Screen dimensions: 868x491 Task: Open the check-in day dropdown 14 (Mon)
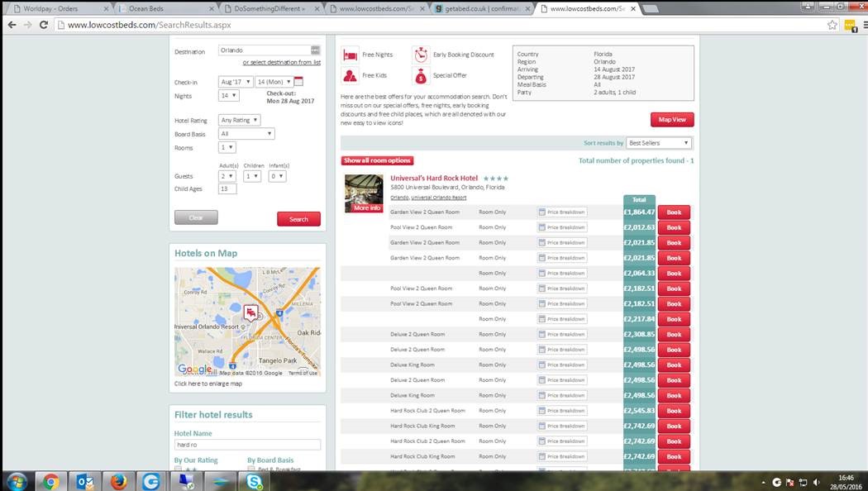(x=274, y=82)
